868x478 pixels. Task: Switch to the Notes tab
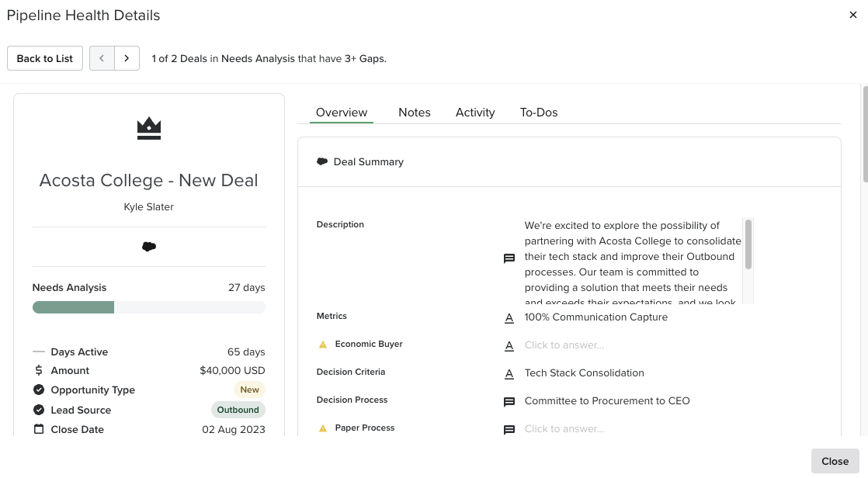coord(414,113)
